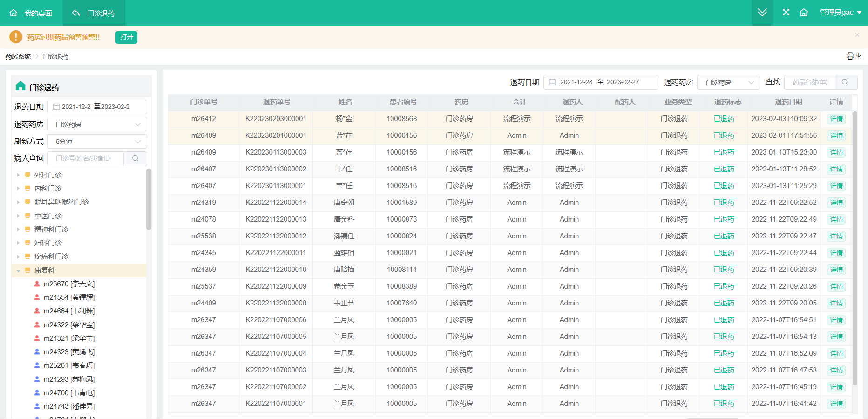868x419 pixels.
Task: Click the 退药标志 column header
Action: (728, 102)
